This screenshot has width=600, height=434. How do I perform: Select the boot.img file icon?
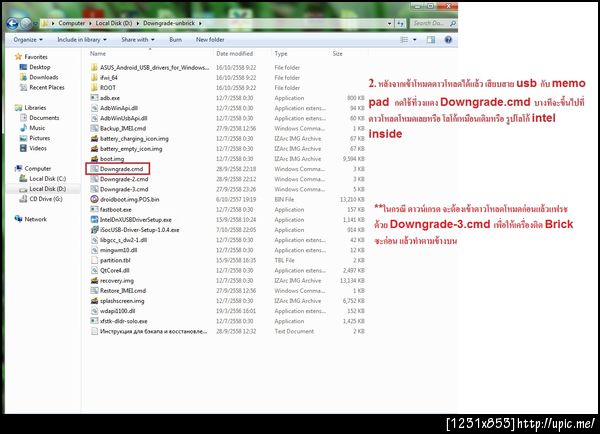tap(94, 158)
